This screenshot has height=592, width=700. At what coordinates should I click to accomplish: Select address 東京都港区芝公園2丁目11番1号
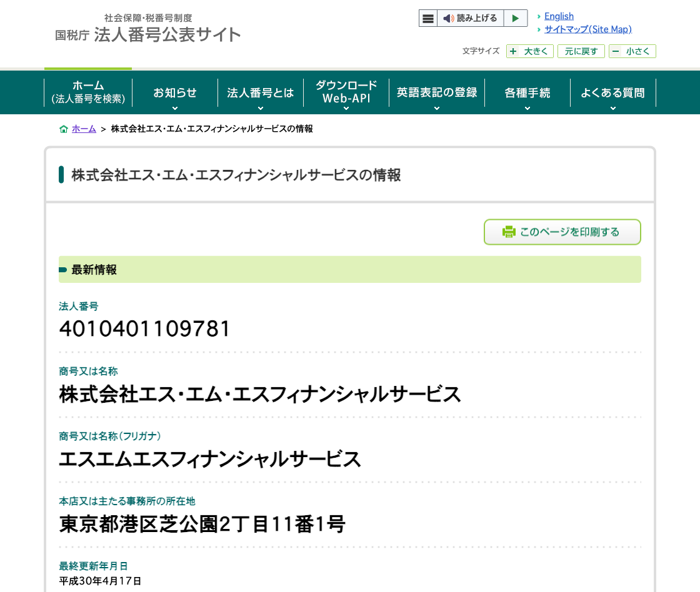tap(202, 524)
